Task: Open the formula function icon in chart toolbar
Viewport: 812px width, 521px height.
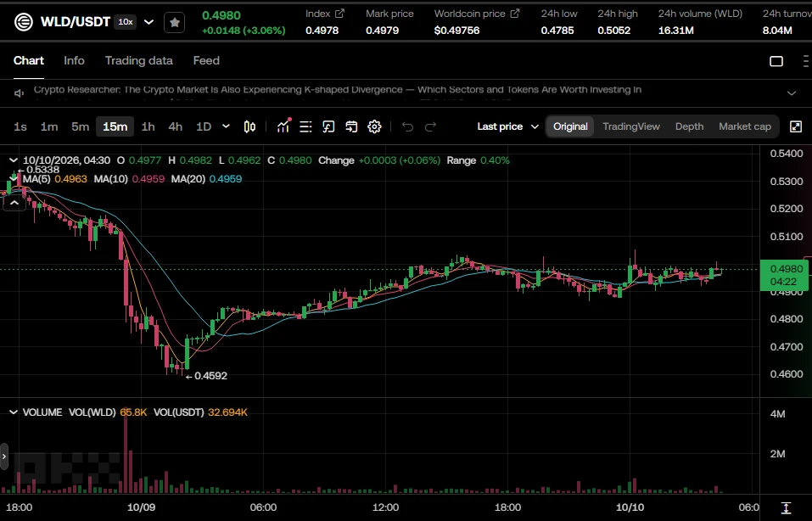Action: click(x=328, y=127)
